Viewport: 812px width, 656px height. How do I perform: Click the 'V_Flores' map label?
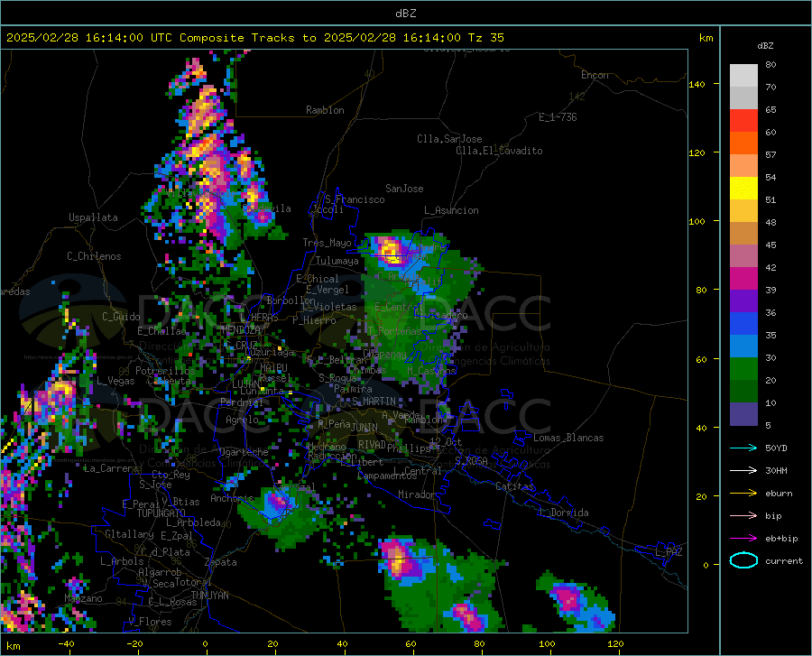click(x=150, y=622)
